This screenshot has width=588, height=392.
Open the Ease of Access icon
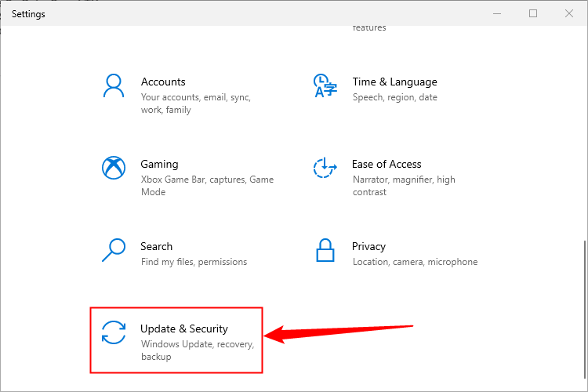325,168
